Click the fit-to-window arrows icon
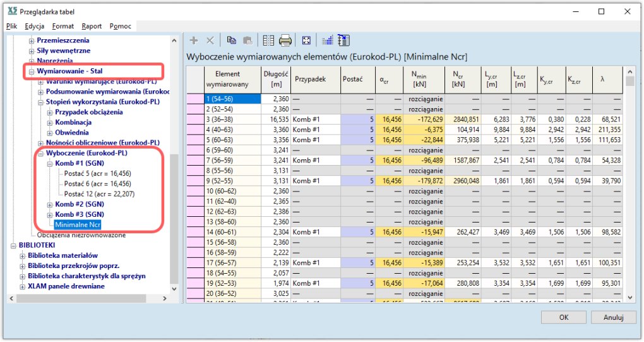Viewport: 644px width, 342px height. tap(306, 40)
